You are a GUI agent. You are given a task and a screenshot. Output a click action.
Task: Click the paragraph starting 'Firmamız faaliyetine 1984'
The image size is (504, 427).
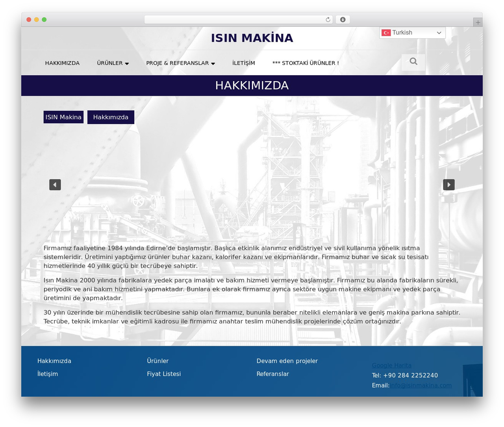[236, 257]
